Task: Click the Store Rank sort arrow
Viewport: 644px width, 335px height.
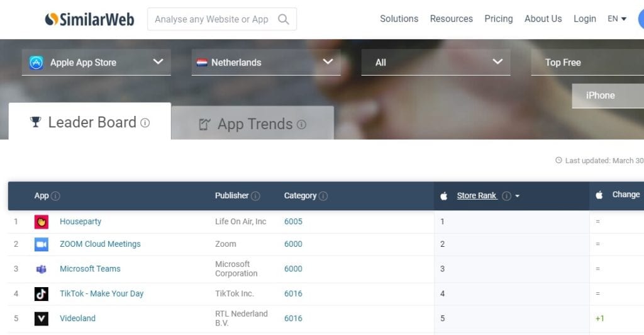Action: (518, 196)
